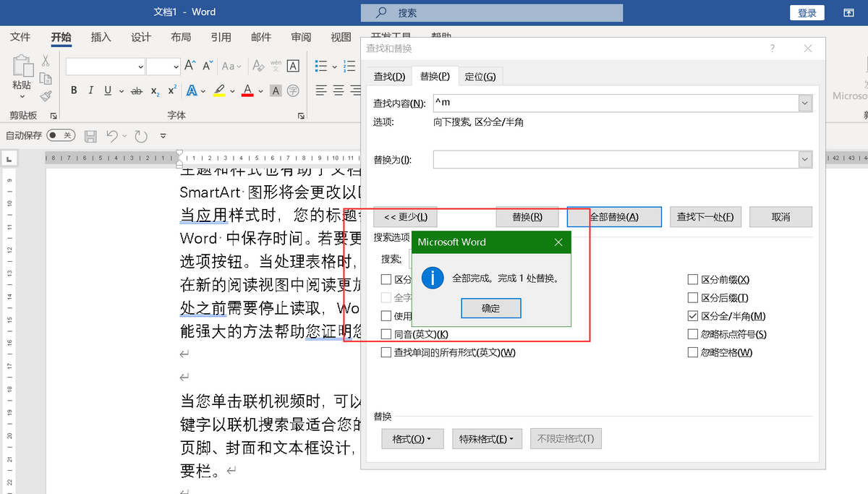Open the 格式(O) dropdown button
Viewport: 868px width, 494px height.
point(412,438)
